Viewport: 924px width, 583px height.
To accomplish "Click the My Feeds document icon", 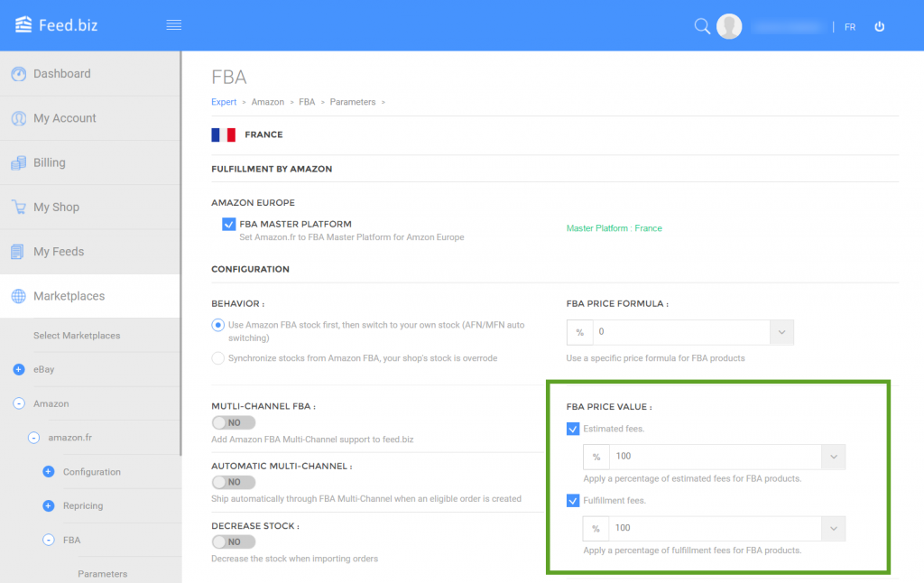I will 18,252.
